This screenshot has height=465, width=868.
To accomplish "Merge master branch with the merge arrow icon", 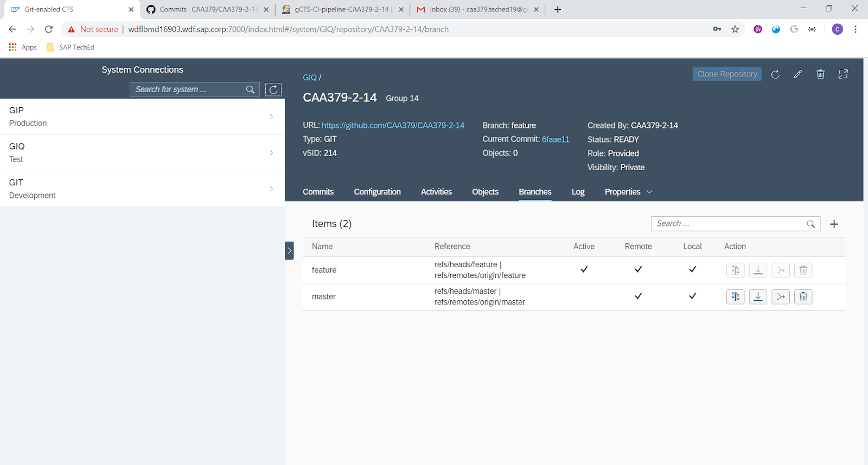I will pyautogui.click(x=781, y=296).
